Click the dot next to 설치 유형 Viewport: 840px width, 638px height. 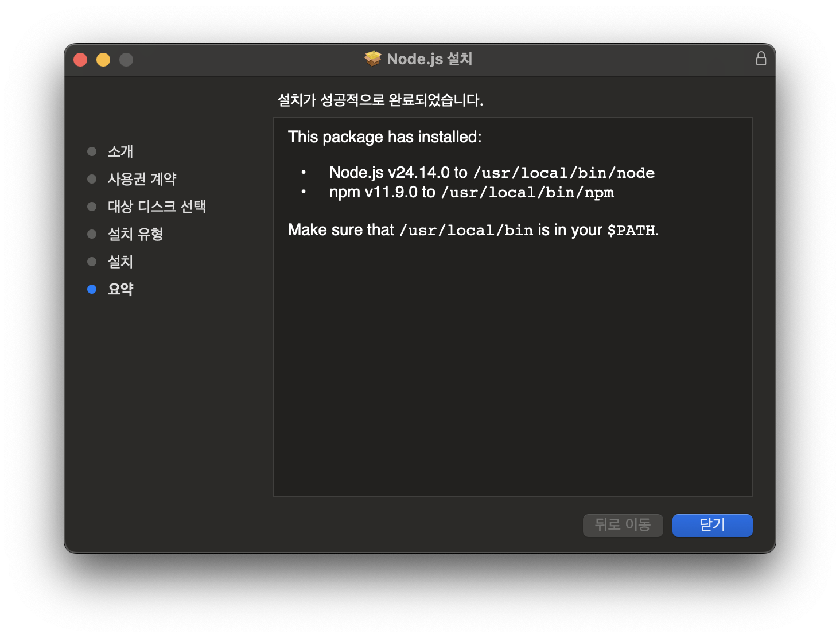tap(92, 234)
